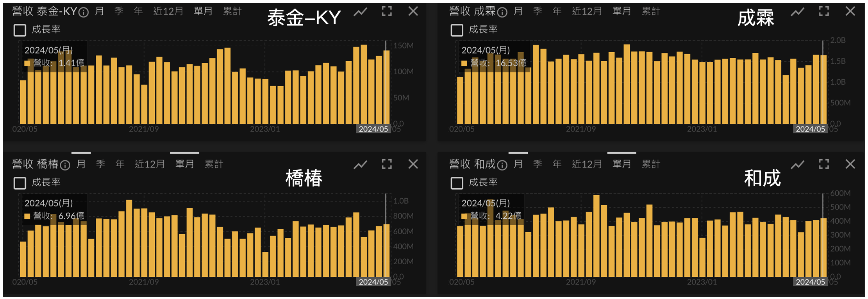Viewport: 868px width, 299px height.
Task: Select 季 period in 成霖 panel
Action: pos(538,11)
